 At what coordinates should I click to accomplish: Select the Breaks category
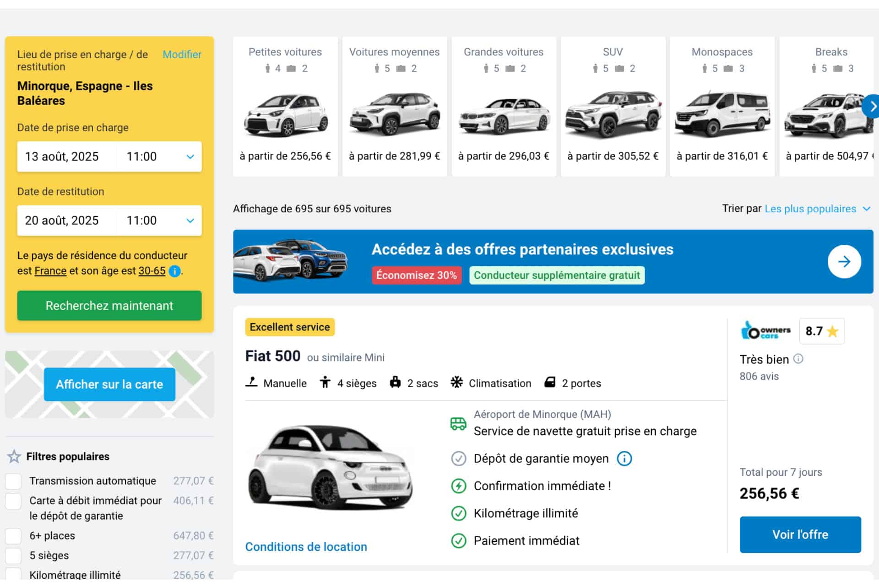(x=826, y=106)
